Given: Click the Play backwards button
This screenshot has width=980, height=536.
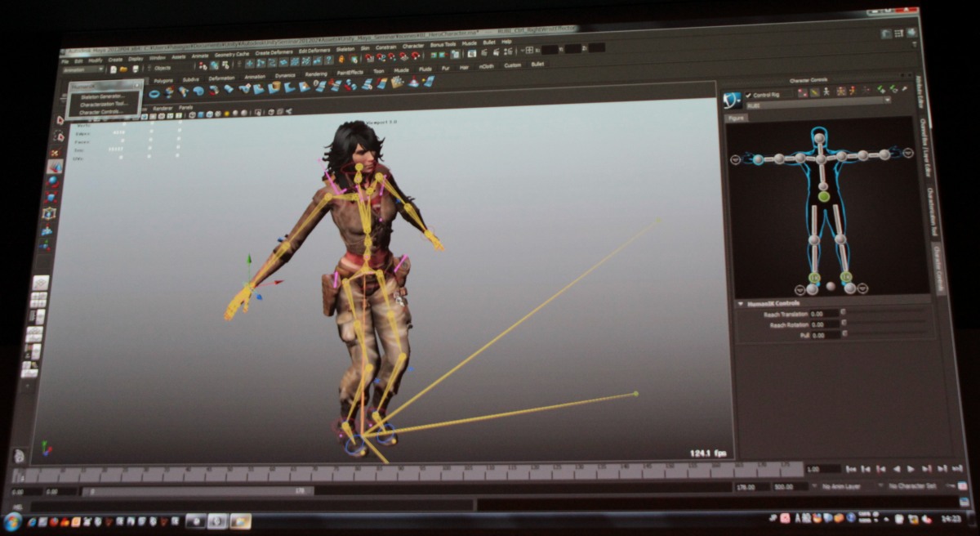Looking at the screenshot, I should (x=897, y=469).
